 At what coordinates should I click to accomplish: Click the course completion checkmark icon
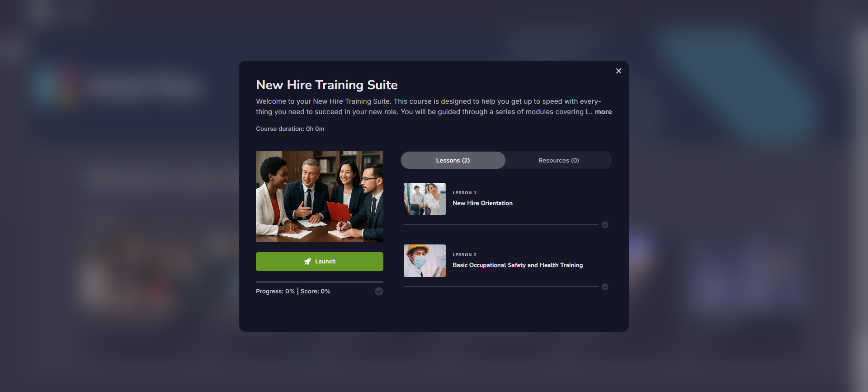[379, 292]
